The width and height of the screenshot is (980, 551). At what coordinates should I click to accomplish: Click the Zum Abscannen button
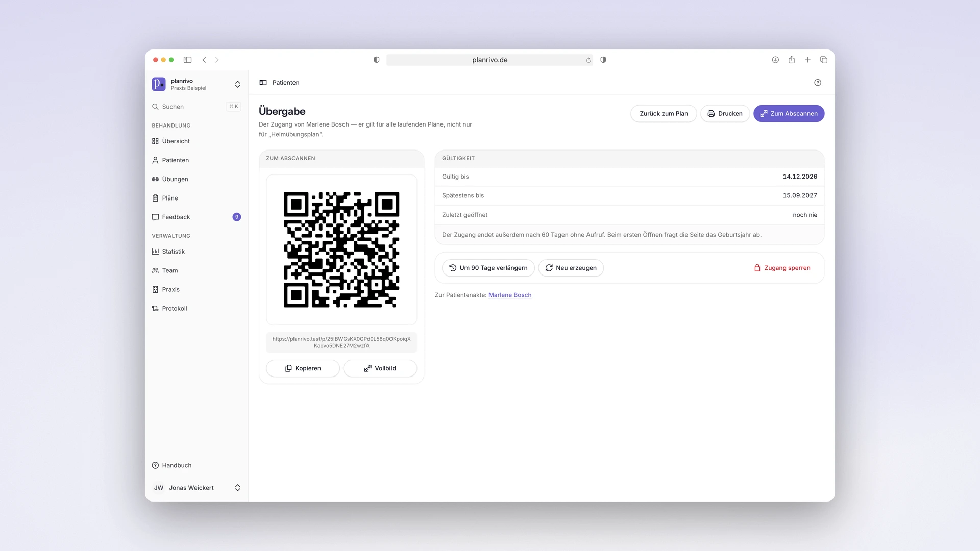click(x=789, y=114)
